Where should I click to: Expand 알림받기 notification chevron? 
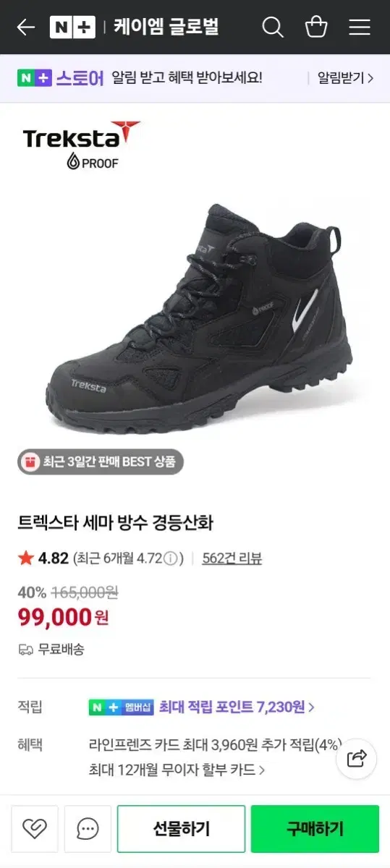pyautogui.click(x=346, y=78)
